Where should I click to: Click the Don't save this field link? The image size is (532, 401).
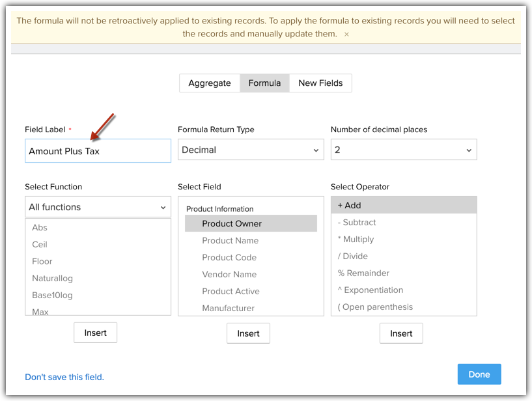coord(64,377)
